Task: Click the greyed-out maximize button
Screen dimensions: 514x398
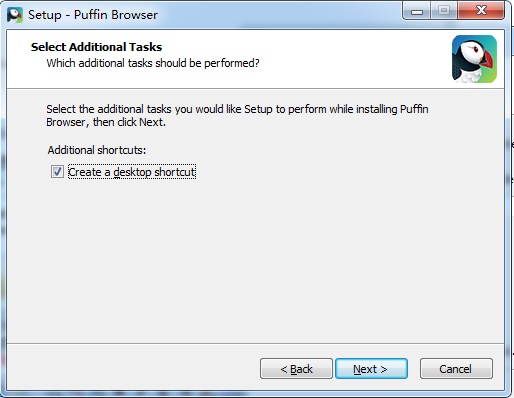Action: coord(444,11)
